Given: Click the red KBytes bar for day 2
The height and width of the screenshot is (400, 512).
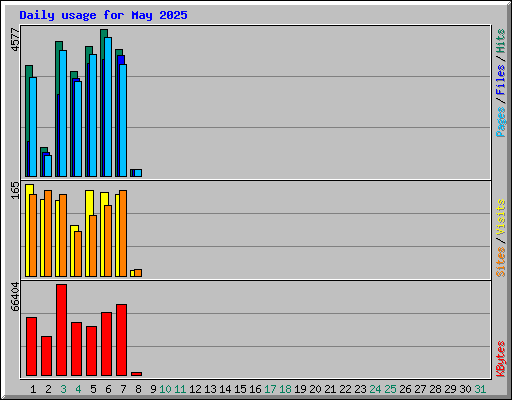Looking at the screenshot, I should click(x=46, y=356).
